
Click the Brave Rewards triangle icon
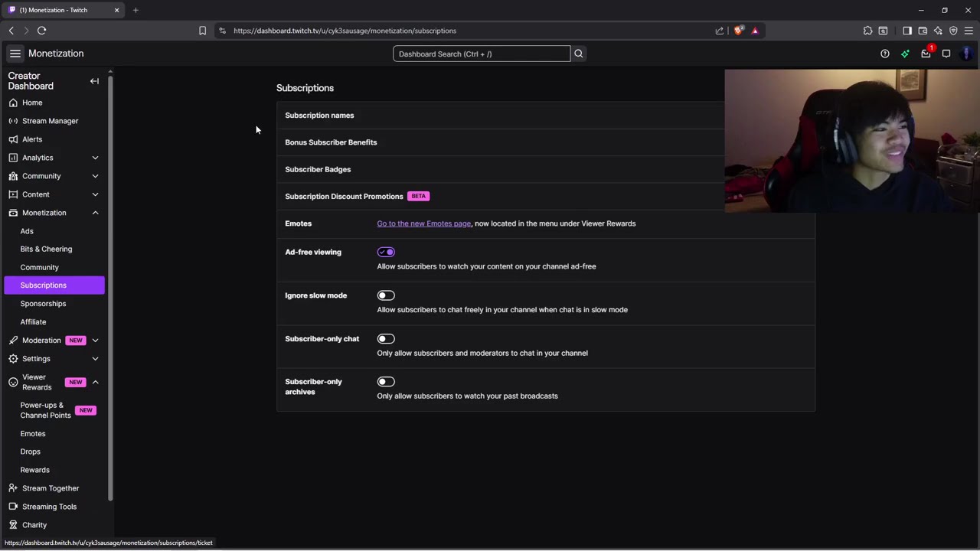tap(755, 31)
